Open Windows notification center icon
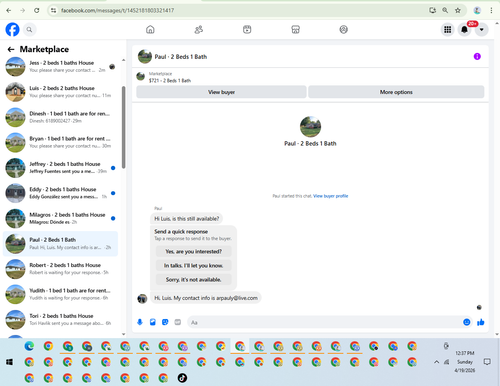Image resolution: width=500 pixels, height=386 pixels. (x=487, y=362)
